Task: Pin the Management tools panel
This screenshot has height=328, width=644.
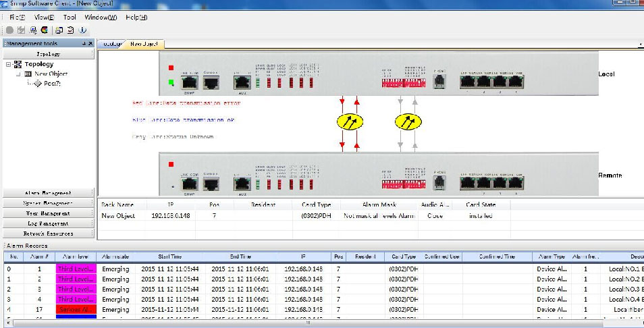Action: [x=84, y=43]
